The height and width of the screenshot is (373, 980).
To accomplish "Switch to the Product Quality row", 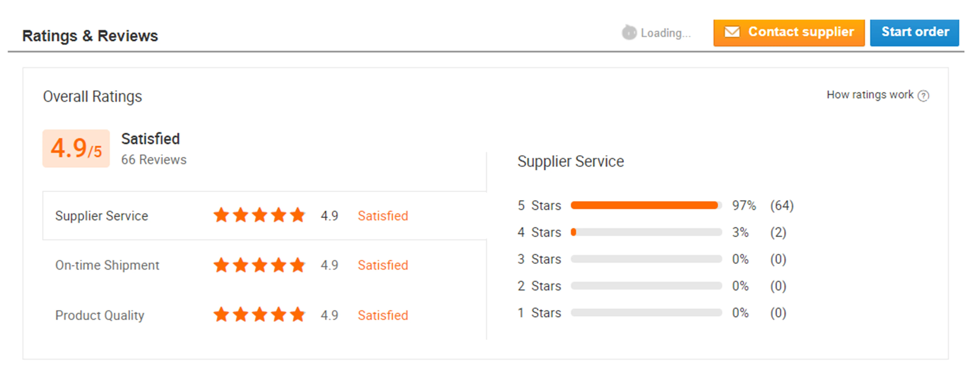I will click(100, 315).
